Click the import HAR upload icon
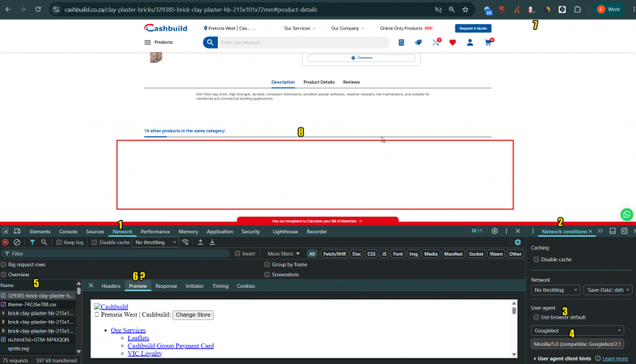This screenshot has height=364, width=636. [200, 242]
